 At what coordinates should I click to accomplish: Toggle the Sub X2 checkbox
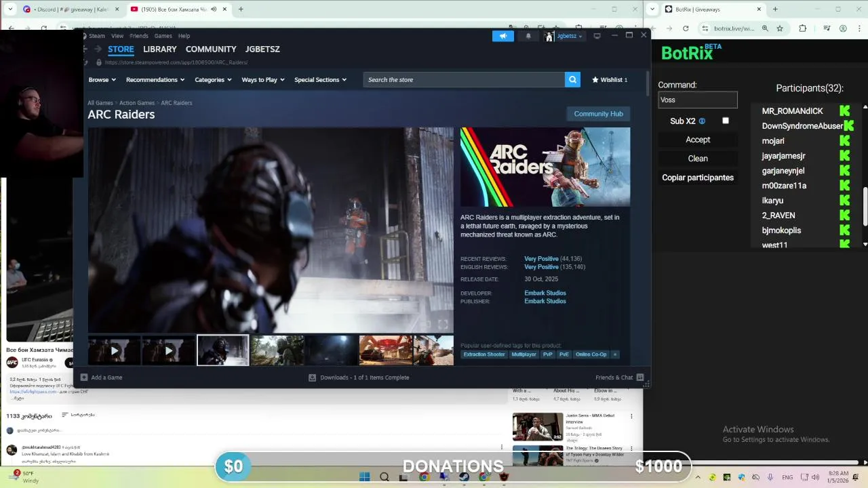click(x=726, y=121)
